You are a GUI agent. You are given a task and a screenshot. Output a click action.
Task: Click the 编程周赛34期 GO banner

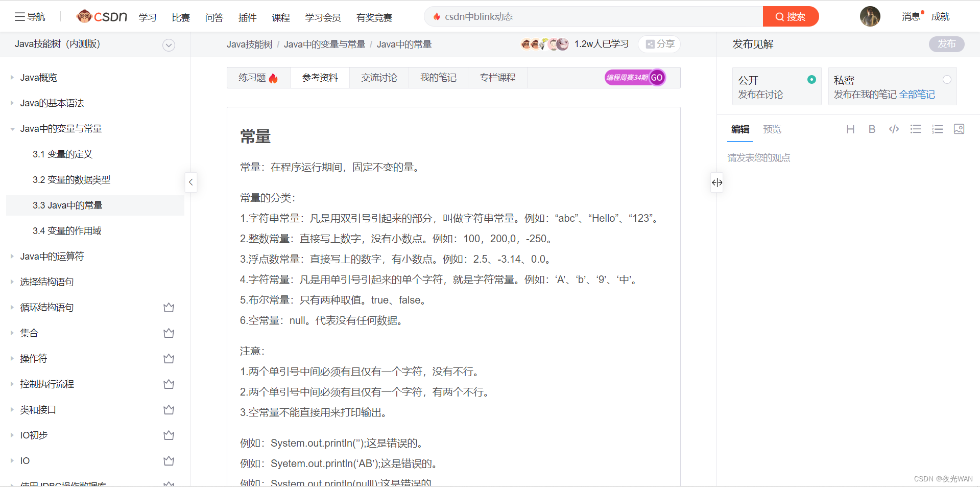click(x=635, y=78)
